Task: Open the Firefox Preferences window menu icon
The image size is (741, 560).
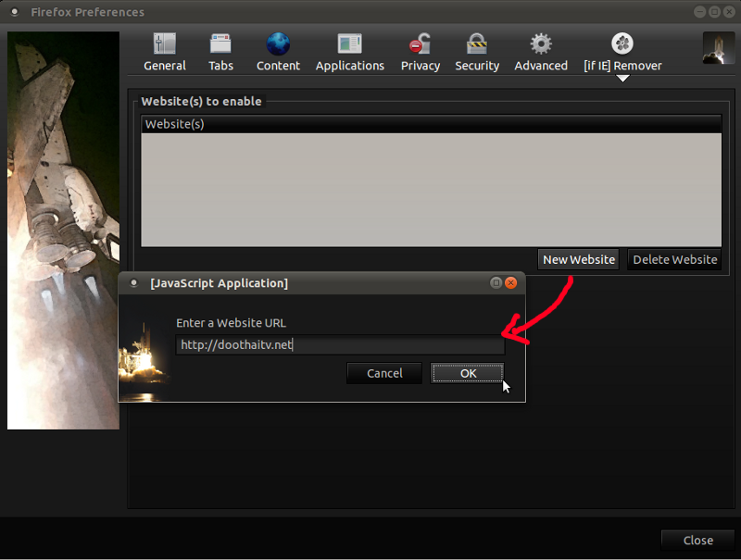Action: pos(14,12)
